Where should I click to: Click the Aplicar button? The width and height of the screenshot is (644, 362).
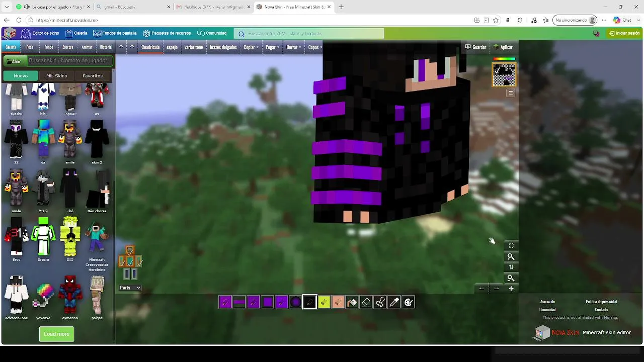[503, 47]
